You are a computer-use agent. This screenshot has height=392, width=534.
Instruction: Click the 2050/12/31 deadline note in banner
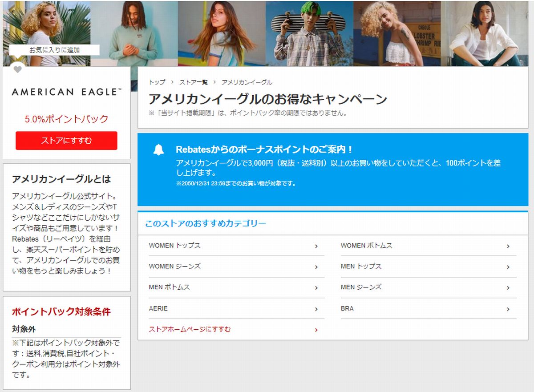236,183
